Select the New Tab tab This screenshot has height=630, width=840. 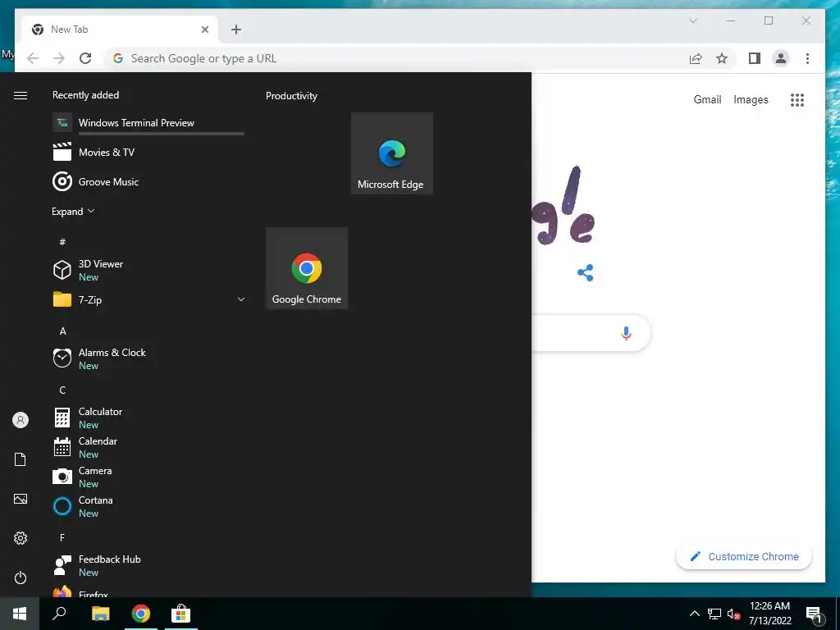[120, 30]
